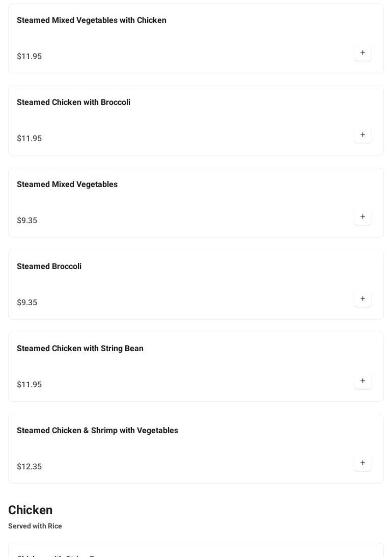Add Steamed Broccoli with the plus icon

pos(362,299)
